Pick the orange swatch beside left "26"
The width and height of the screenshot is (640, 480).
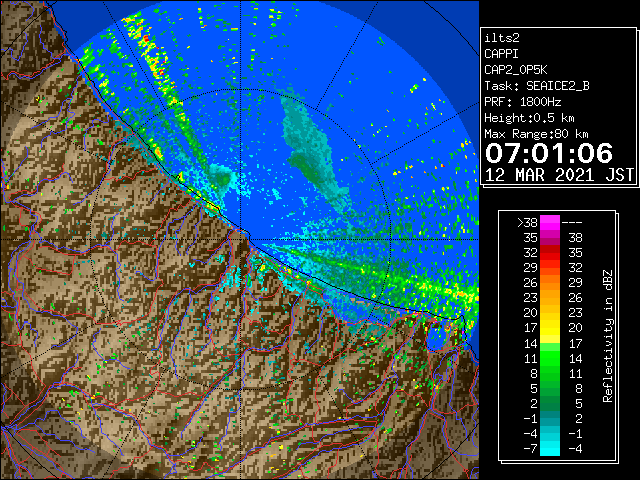[x=550, y=283]
